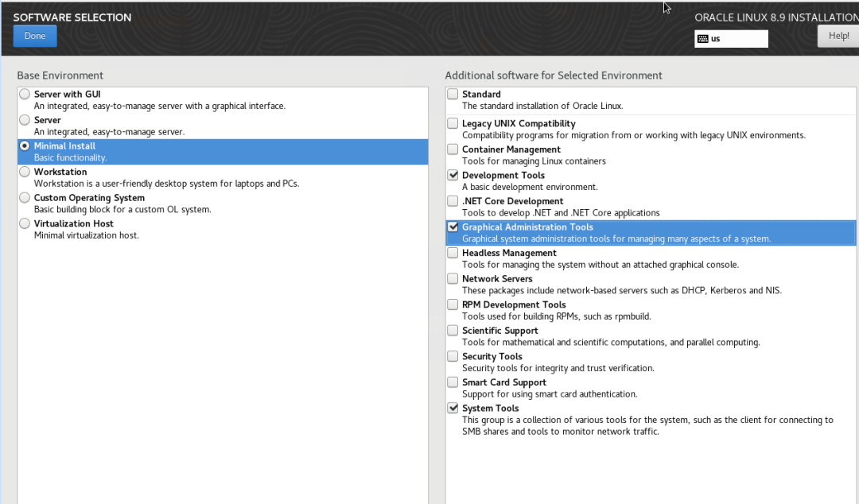This screenshot has width=859, height=504.
Task: Click 'The standard installation of Oracle Linux.' text
Action: pyautogui.click(x=542, y=107)
